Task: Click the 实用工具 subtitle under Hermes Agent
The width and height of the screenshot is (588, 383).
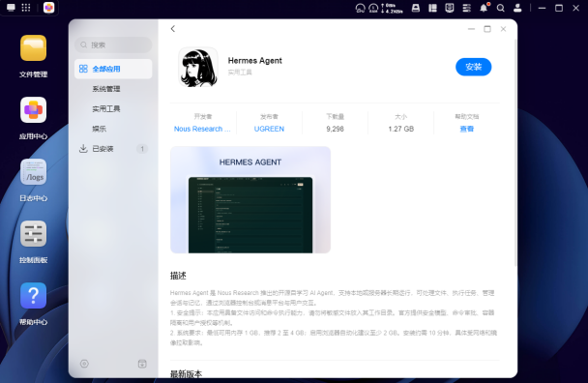Action: (240, 72)
